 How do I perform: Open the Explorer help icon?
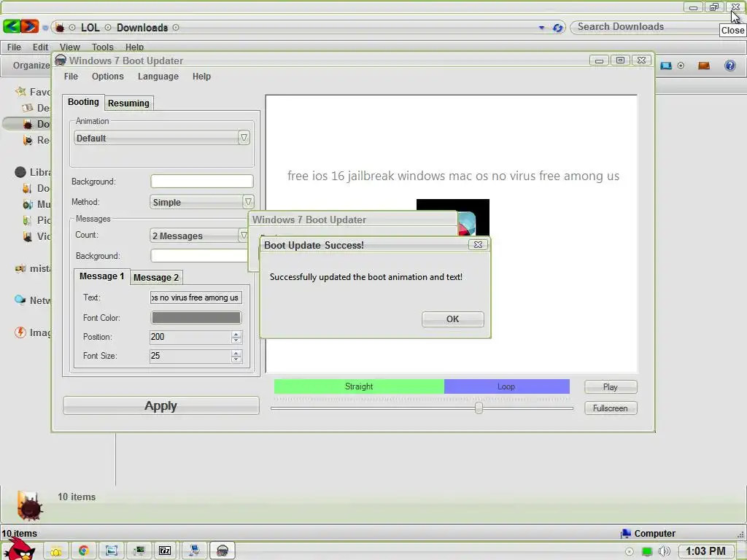pos(729,65)
